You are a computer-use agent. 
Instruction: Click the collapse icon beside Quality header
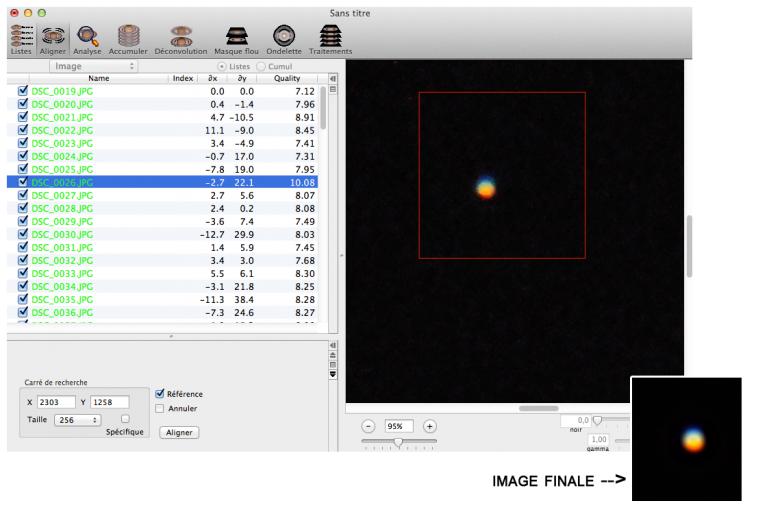tap(333, 79)
